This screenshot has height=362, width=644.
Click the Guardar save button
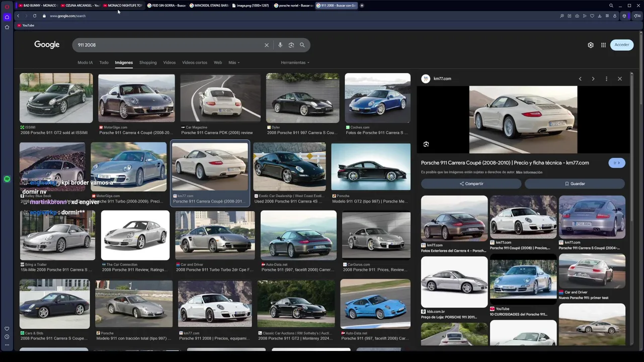[575, 184]
